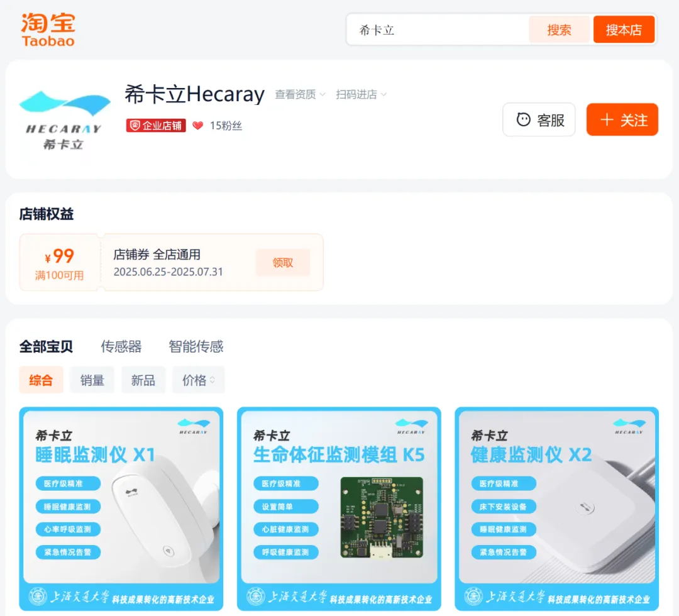Viewport: 679px width, 616px height.
Task: Expand the 扫码进店 dropdown
Action: click(361, 94)
